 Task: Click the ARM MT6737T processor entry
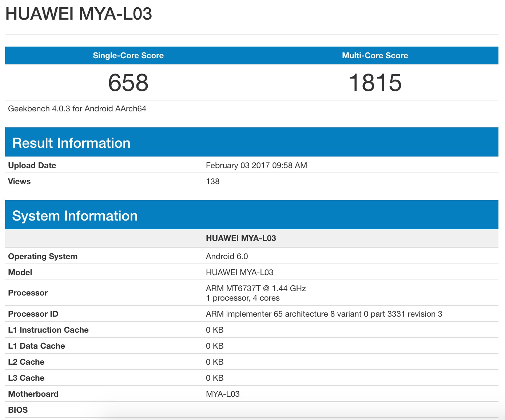(x=256, y=288)
